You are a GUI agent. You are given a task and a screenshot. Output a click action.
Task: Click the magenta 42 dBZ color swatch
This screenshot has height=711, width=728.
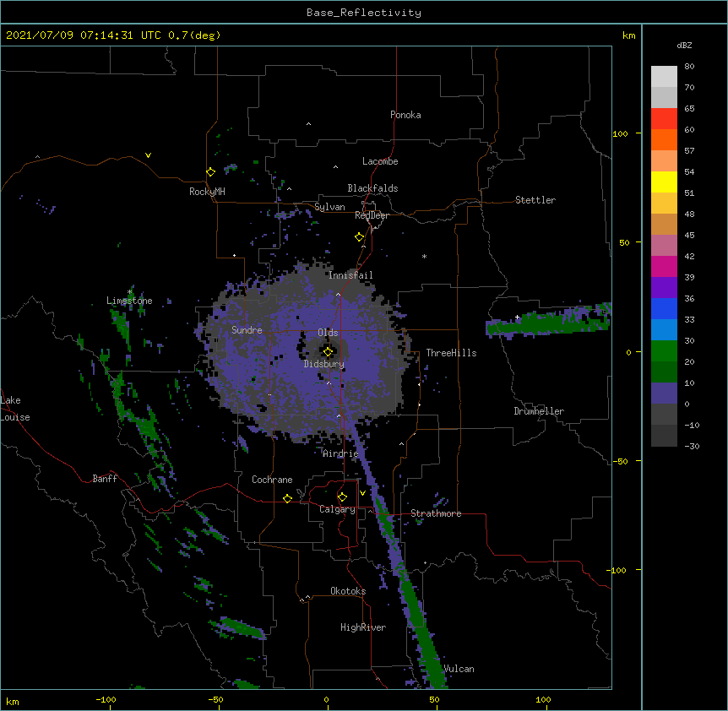point(664,267)
